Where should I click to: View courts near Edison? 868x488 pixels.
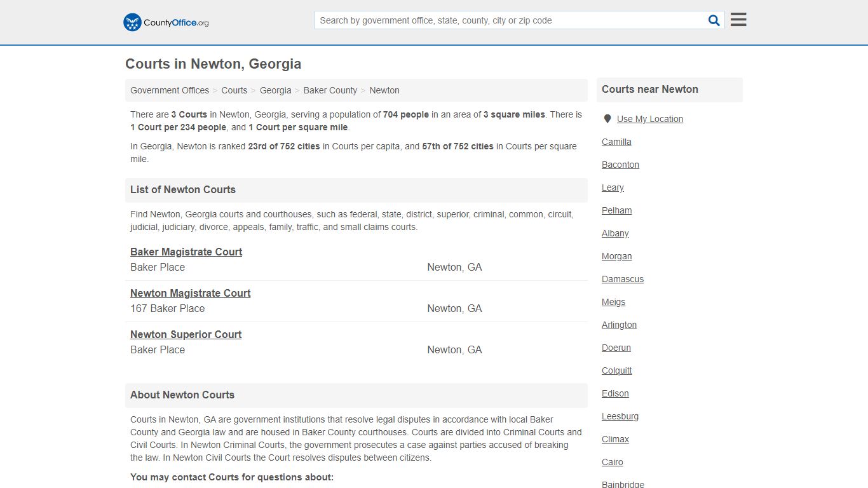615,393
